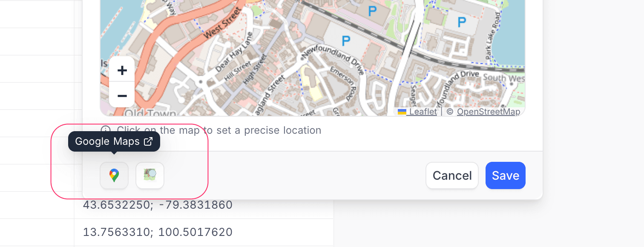The width and height of the screenshot is (644, 247).
Task: Open the OpenStreetMap copyright link
Action: pos(488,112)
